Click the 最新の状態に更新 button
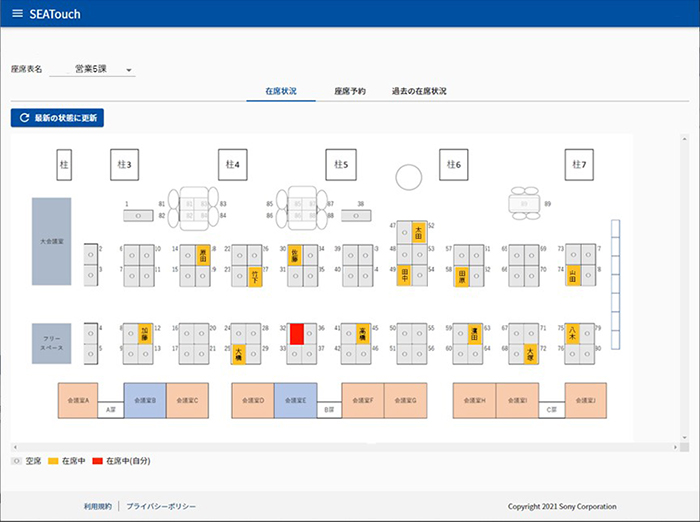Viewport: 700px width, 522px height. tap(57, 118)
